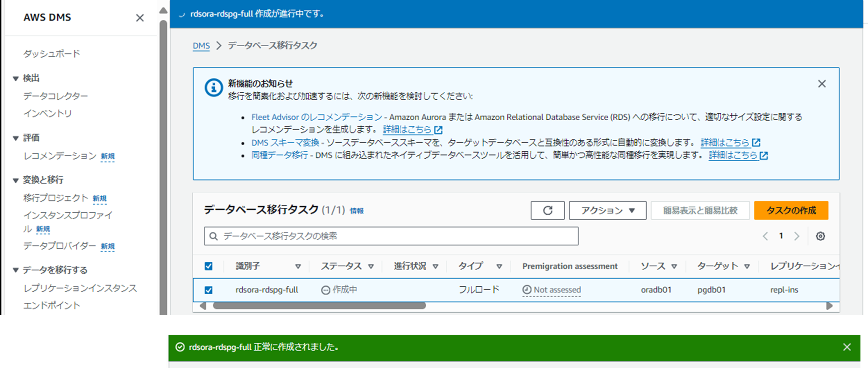Click フルロード type cell
The height and width of the screenshot is (368, 868).
(479, 290)
